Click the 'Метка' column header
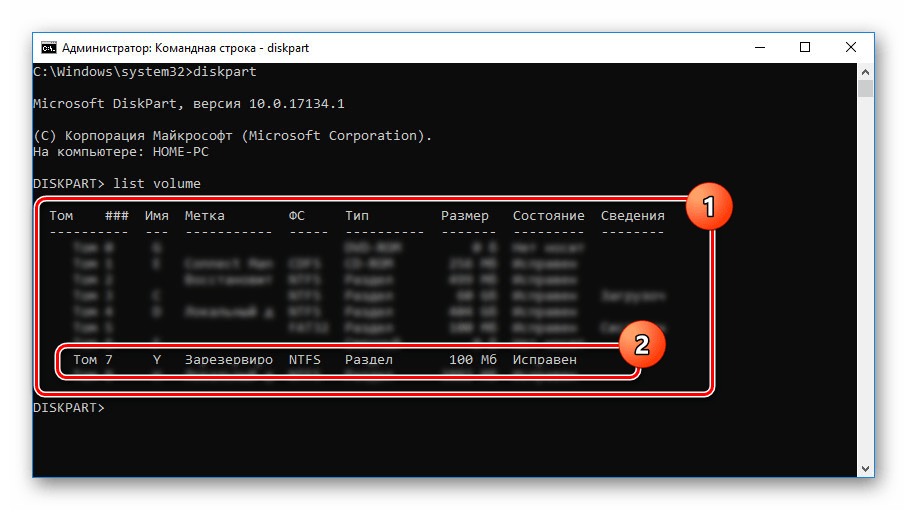 205,215
